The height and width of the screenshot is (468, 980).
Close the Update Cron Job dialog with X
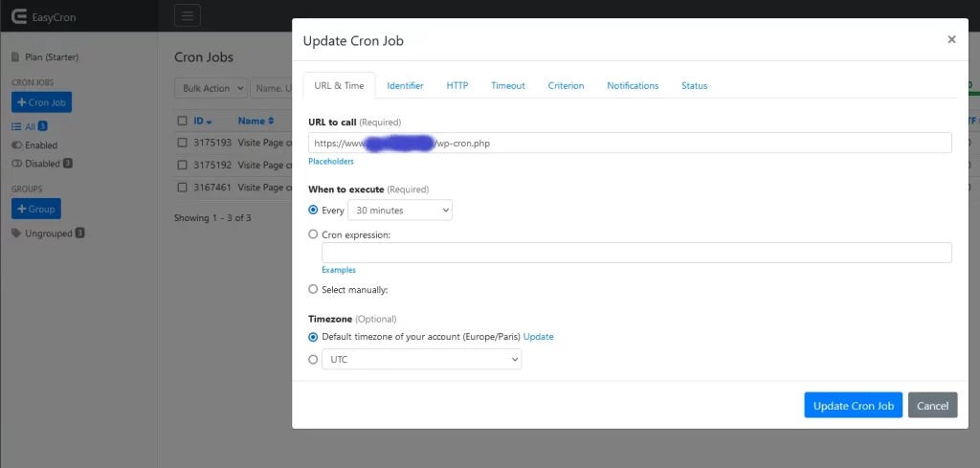[951, 39]
